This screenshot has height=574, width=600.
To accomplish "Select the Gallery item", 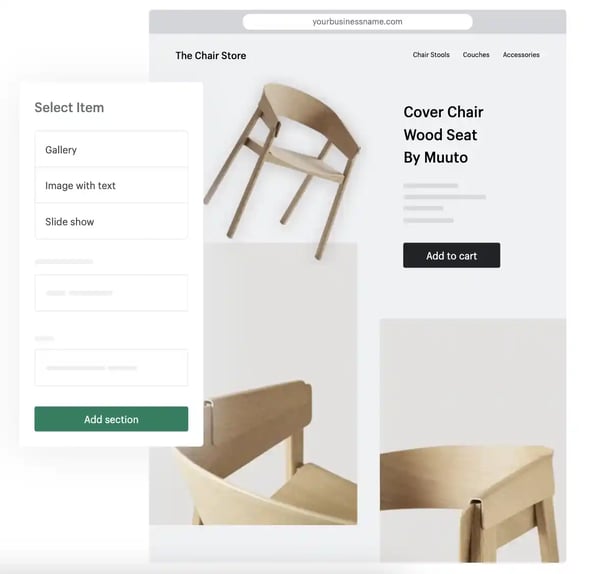I will coord(111,149).
